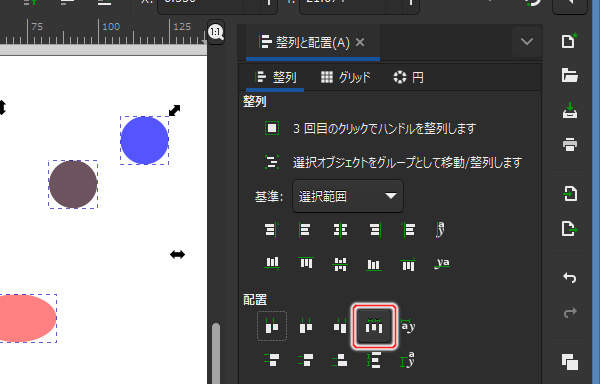Center objects on vertical axis
The image size is (600, 384).
(340, 230)
